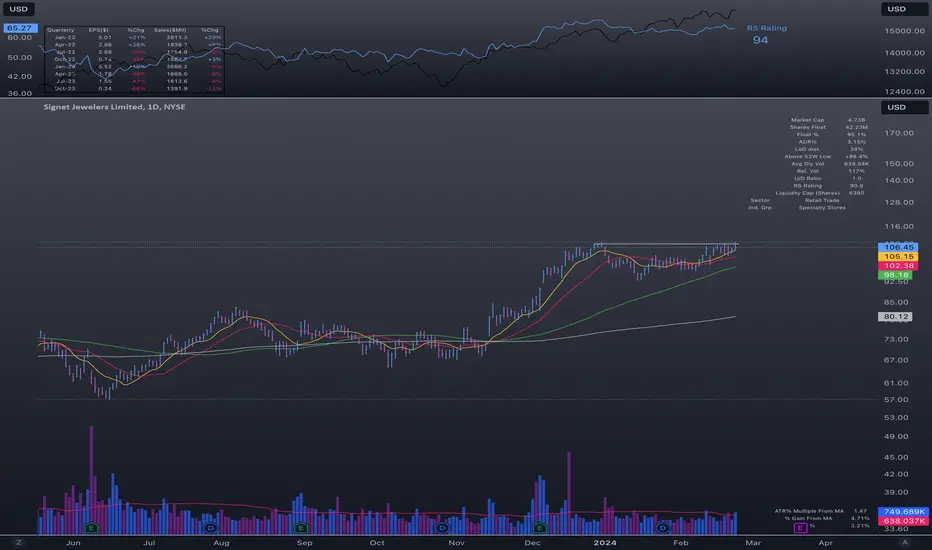Click the 128.00 price scale label
932x550 pixels.
[899, 202]
